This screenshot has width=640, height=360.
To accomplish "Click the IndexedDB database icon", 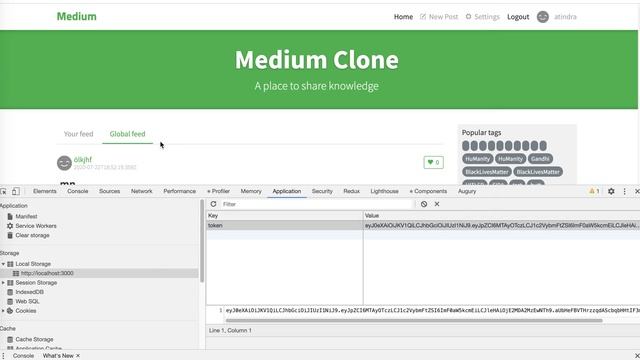I will 10,292.
